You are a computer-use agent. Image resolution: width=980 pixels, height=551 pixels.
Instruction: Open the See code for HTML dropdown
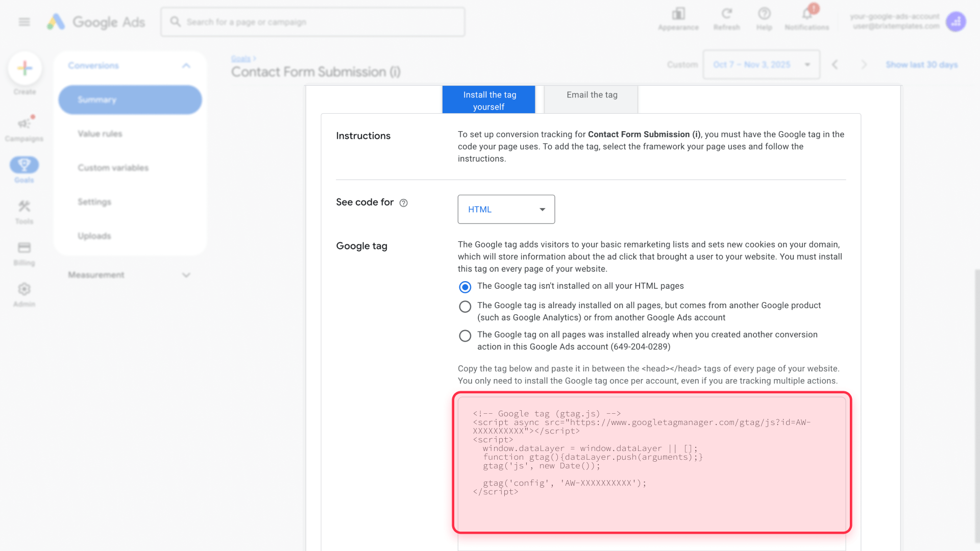[506, 209]
